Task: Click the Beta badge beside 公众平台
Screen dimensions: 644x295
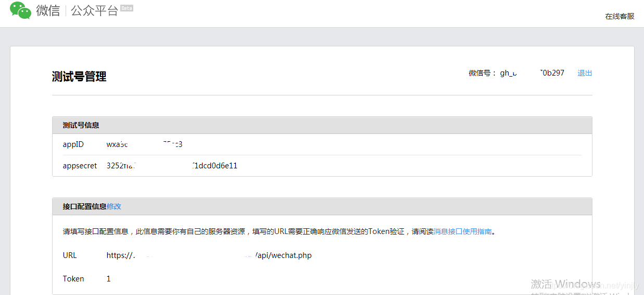Action: [x=127, y=8]
